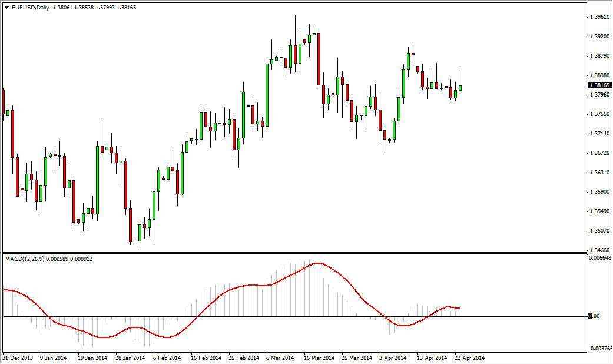Click the 0.006648 MACD scale value
The image size is (613, 364).
pyautogui.click(x=600, y=259)
